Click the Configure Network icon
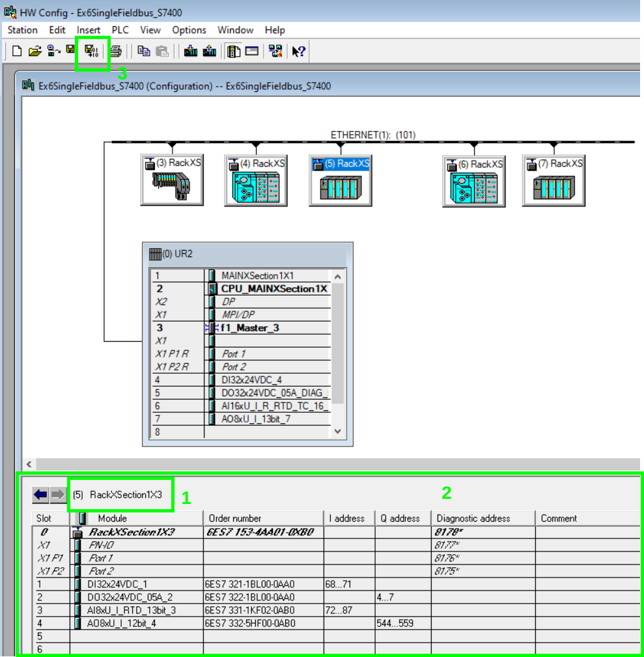Screen dimensions: 644x657 275,51
